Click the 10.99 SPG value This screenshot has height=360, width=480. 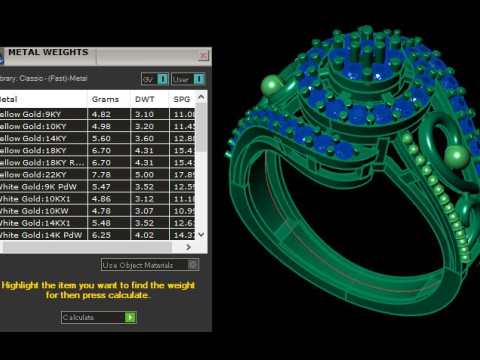click(184, 211)
